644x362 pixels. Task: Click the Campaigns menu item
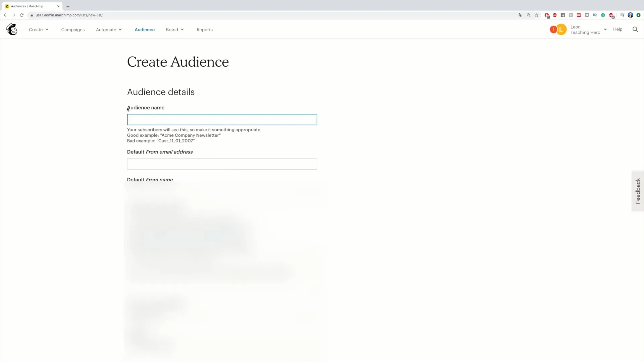click(x=72, y=29)
